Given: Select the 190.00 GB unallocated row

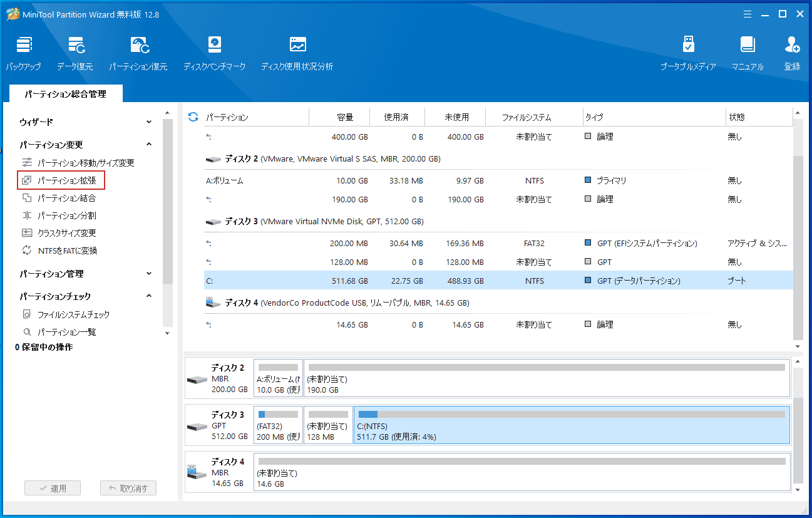Looking at the screenshot, I should click(x=498, y=199).
